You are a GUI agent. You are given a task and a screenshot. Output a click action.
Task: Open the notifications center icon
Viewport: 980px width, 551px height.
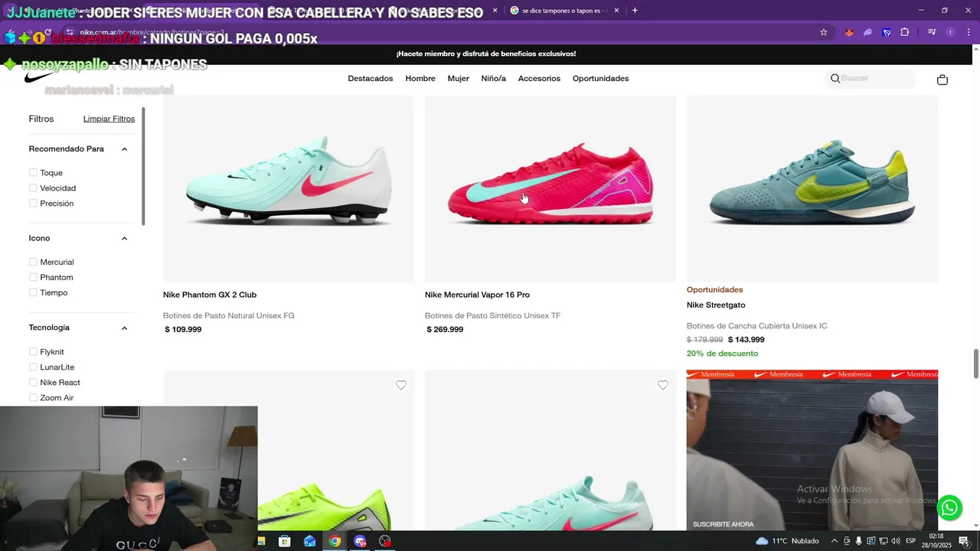point(964,541)
